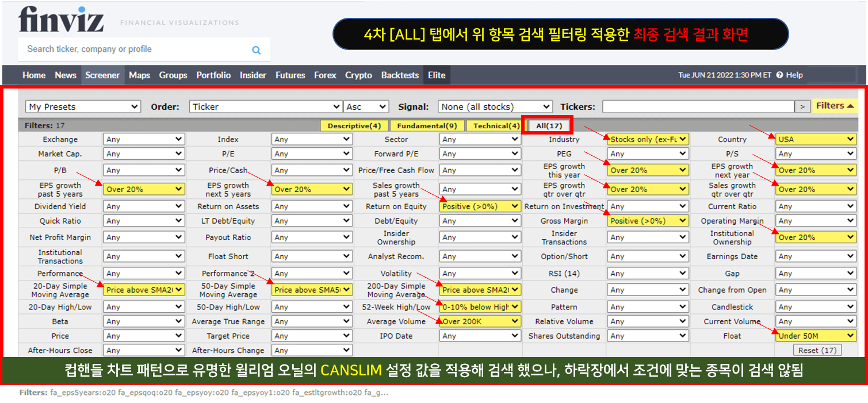Open the 50-Day Simple Moving Average dropdown
Viewport: 868px width, 403px height.
[x=312, y=290]
